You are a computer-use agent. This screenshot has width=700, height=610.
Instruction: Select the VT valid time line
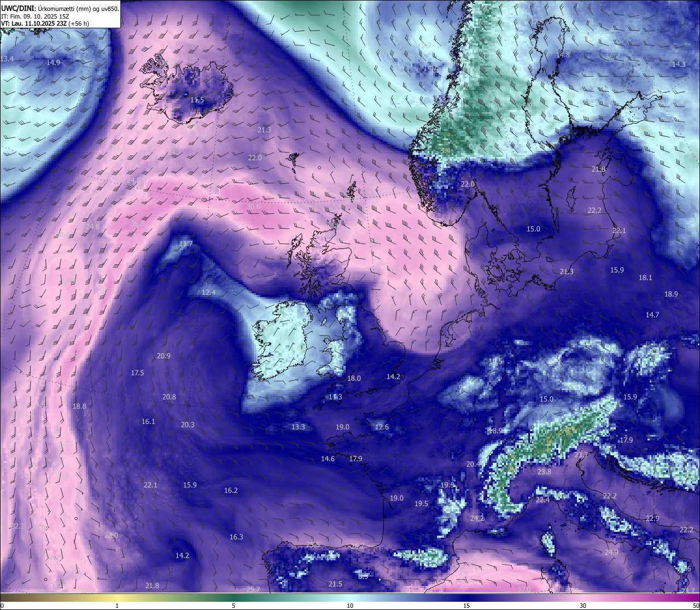pyautogui.click(x=45, y=24)
